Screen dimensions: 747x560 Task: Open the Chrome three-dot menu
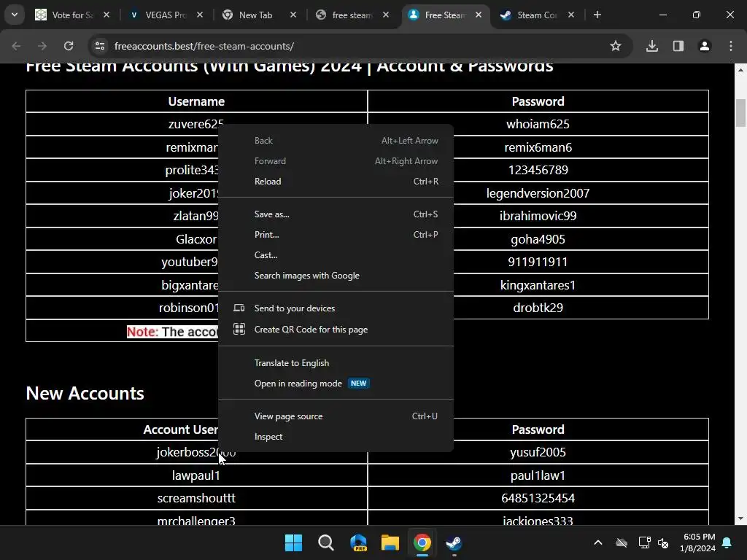pos(730,46)
